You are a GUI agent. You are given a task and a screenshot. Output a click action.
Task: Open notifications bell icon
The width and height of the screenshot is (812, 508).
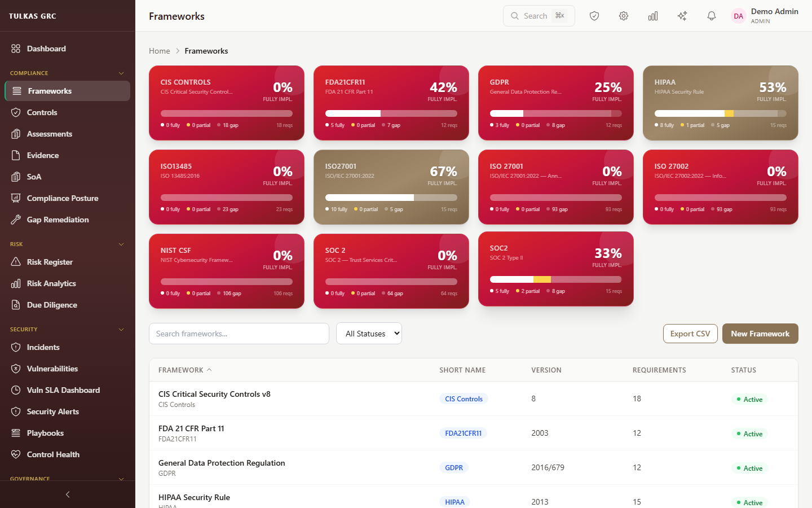click(712, 16)
